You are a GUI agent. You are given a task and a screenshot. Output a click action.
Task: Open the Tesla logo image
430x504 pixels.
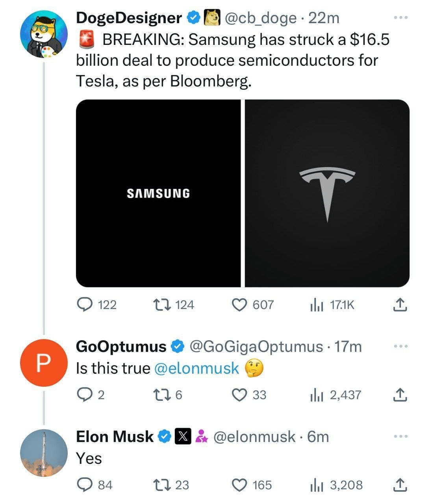point(327,193)
